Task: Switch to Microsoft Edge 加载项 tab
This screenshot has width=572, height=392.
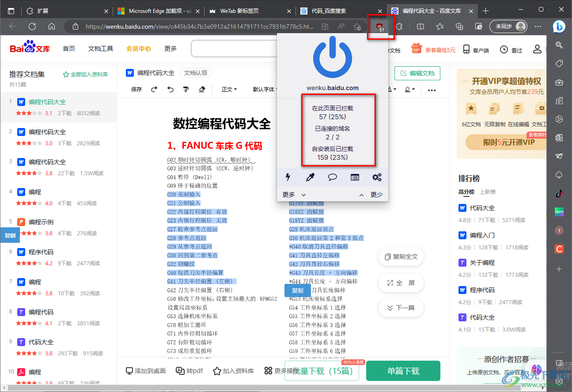Action: 158,11
